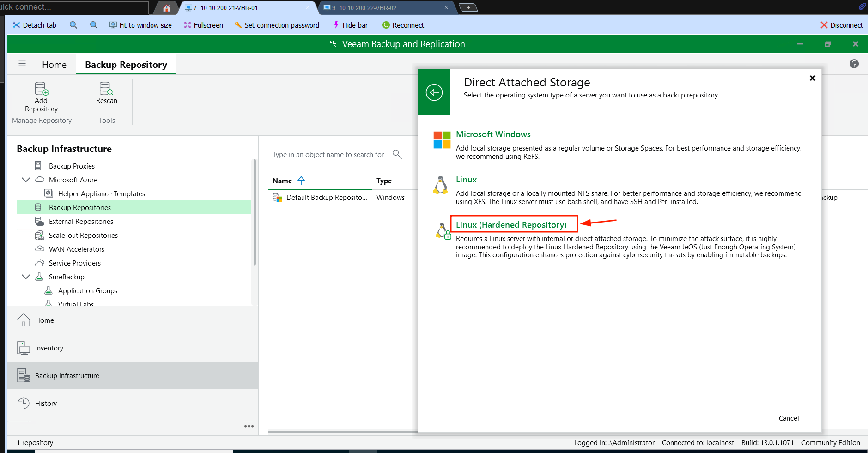Click the Helper Appliance Templates icon
This screenshot has width=868, height=453.
click(x=49, y=193)
